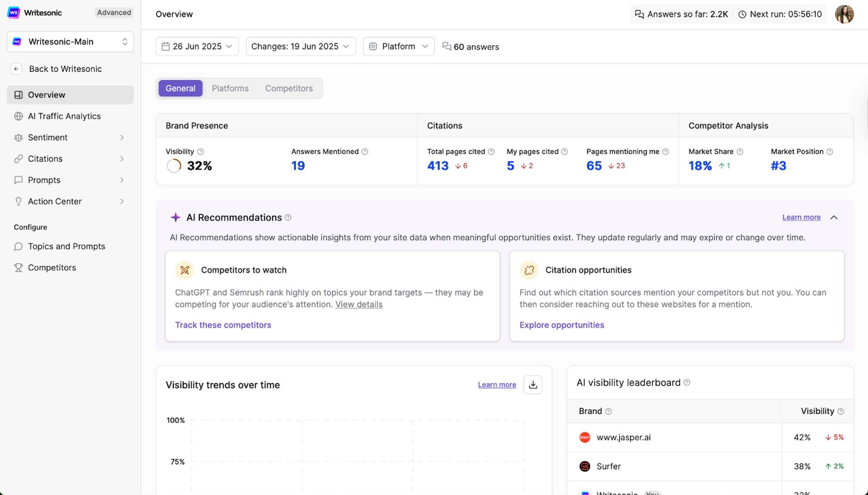The width and height of the screenshot is (868, 495).
Task: Click the Prompts chat bubble icon
Action: pyautogui.click(x=19, y=180)
